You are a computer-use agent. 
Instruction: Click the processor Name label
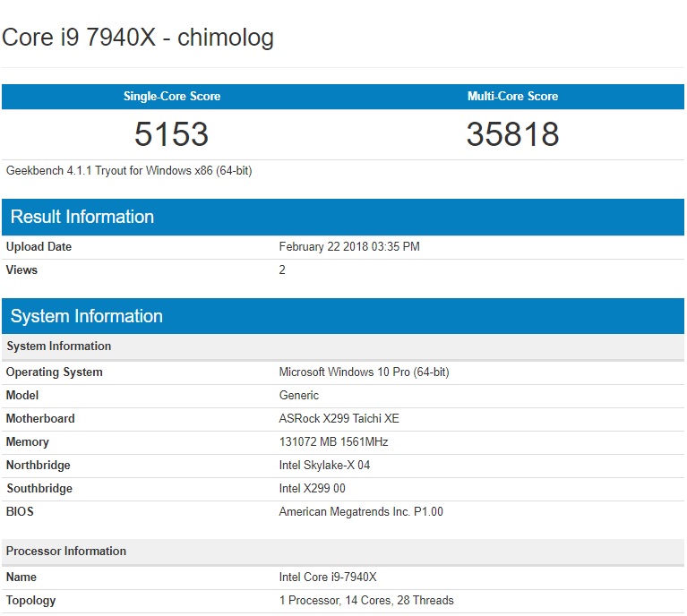[21, 577]
